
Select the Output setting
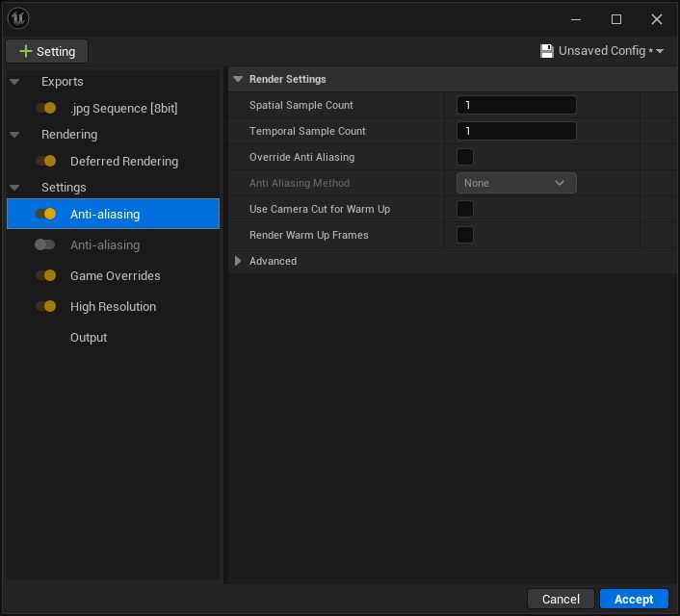[x=114, y=337]
